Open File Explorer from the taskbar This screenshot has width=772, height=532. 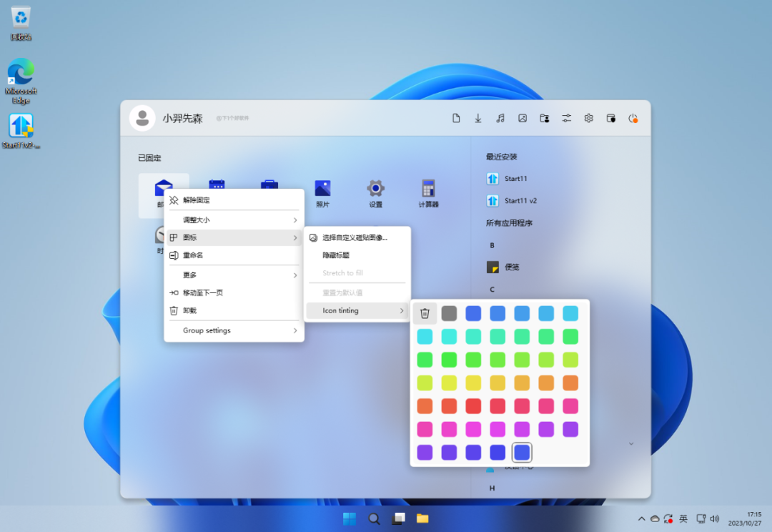422,518
